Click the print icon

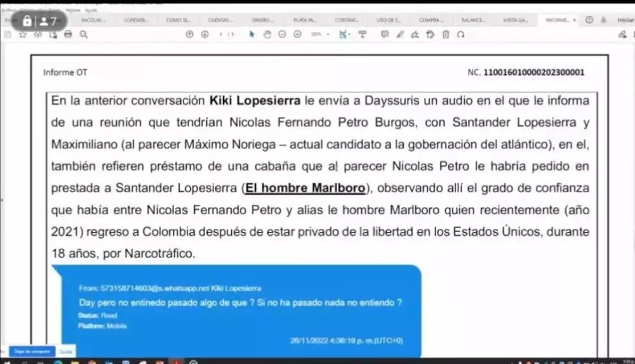pyautogui.click(x=68, y=35)
